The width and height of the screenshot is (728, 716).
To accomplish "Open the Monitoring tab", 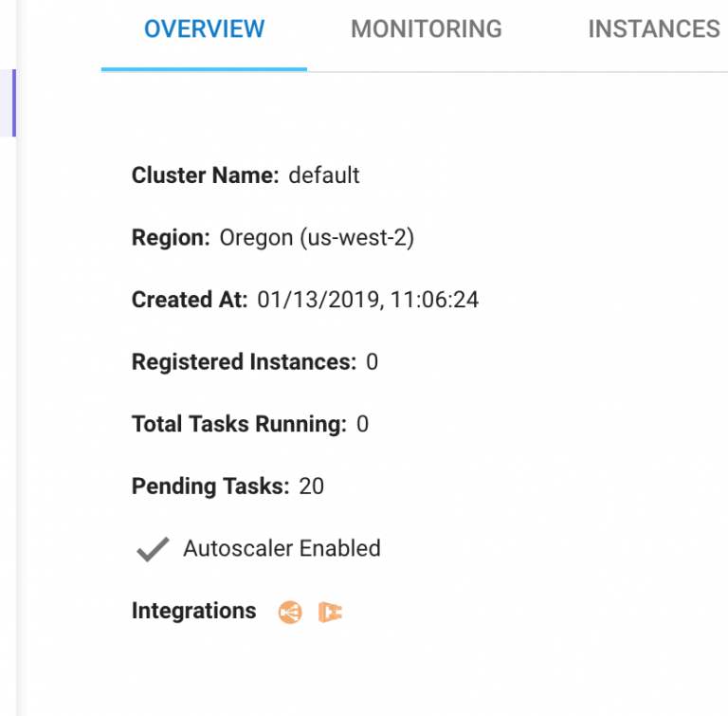I will click(x=427, y=29).
